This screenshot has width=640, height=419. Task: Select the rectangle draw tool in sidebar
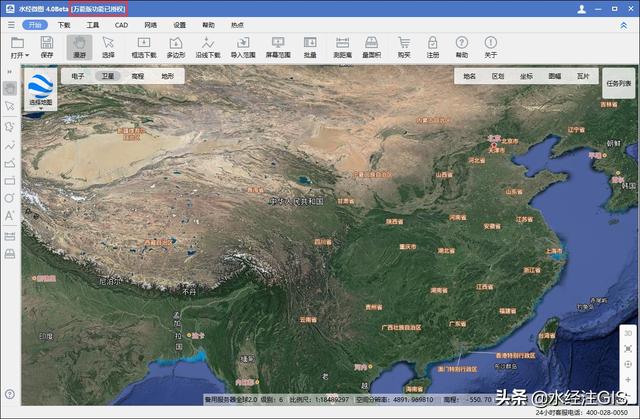click(10, 181)
